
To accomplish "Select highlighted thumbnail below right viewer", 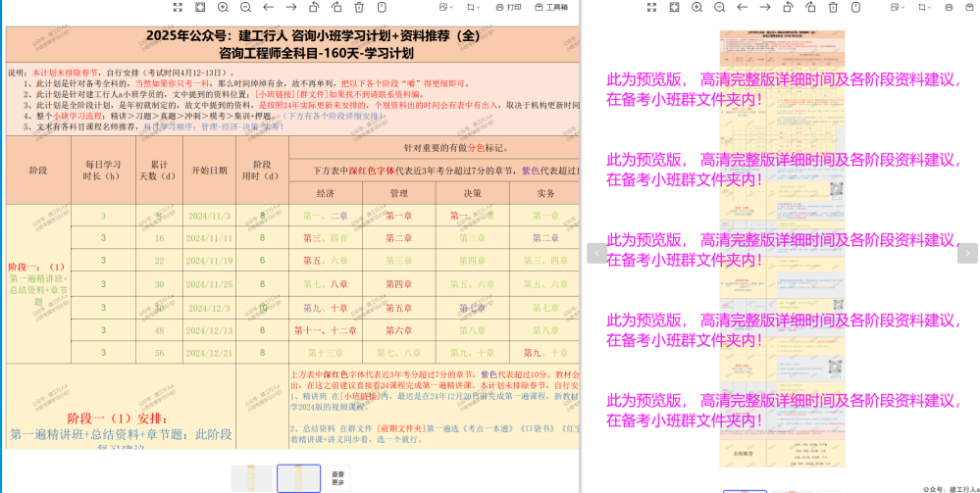I will pos(745,492).
